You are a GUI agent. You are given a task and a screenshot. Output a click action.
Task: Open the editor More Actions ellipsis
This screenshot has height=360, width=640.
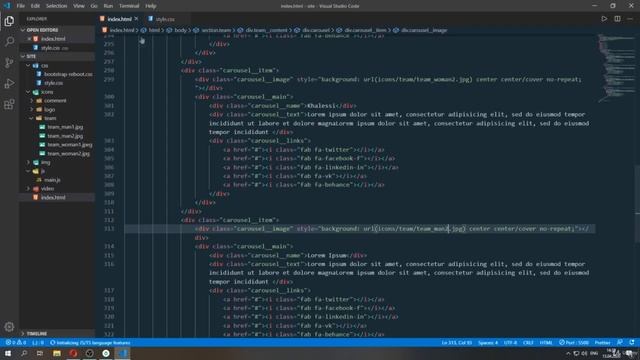click(630, 19)
